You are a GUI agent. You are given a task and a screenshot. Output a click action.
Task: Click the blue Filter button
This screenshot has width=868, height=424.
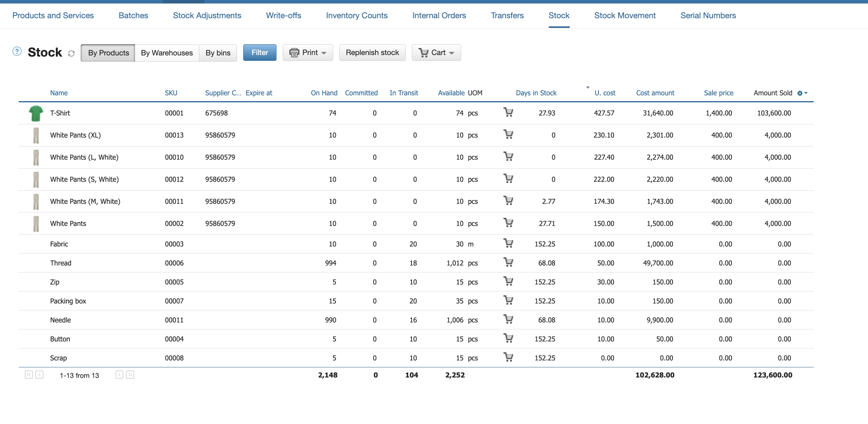click(260, 53)
